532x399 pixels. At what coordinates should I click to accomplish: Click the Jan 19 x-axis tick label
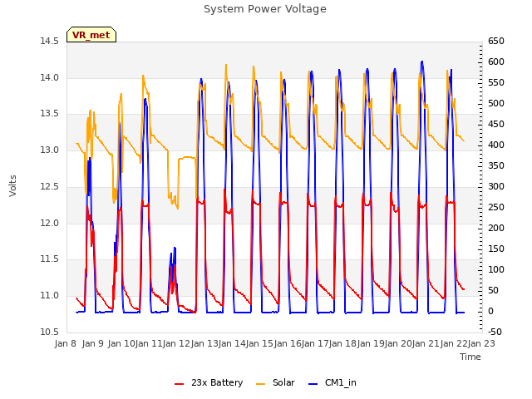click(x=371, y=343)
